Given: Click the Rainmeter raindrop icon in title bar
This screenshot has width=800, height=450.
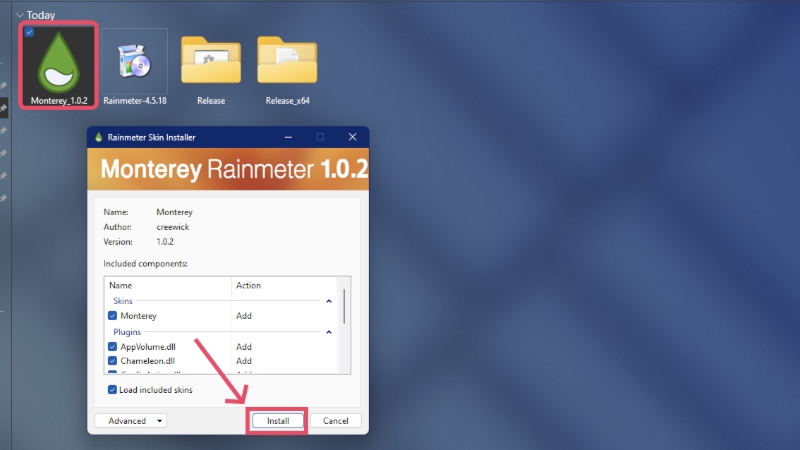Looking at the screenshot, I should coord(98,137).
